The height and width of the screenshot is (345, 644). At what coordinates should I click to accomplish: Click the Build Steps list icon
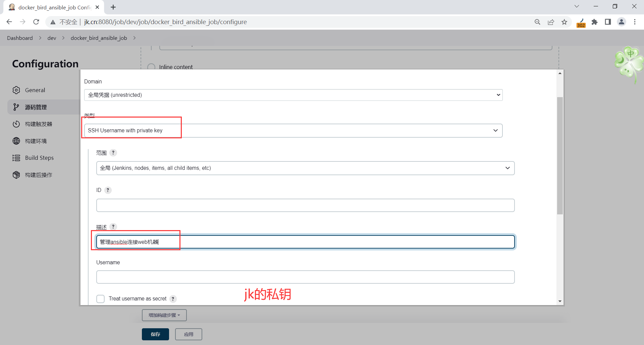(x=16, y=158)
